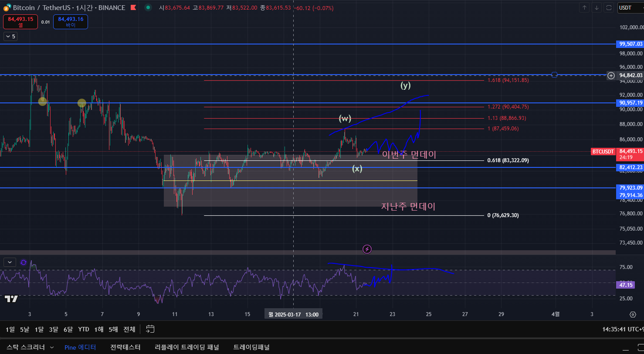Image resolution: width=644 pixels, height=354 pixels.
Task: Collapse the RSI pane legend chevron
Action: pos(10,262)
